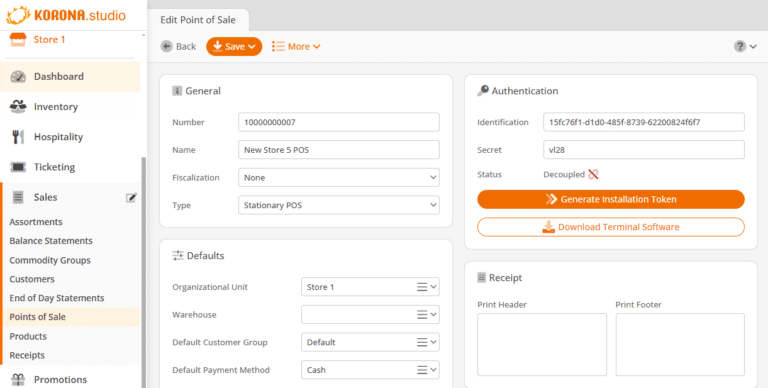The width and height of the screenshot is (768, 388).
Task: Open the Save dropdown button
Action: coord(234,47)
